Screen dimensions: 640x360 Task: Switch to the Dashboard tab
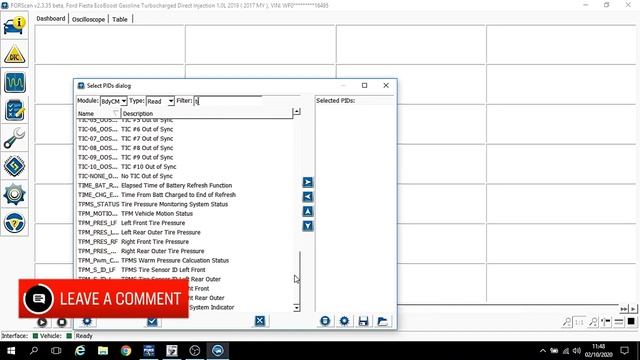pos(51,19)
